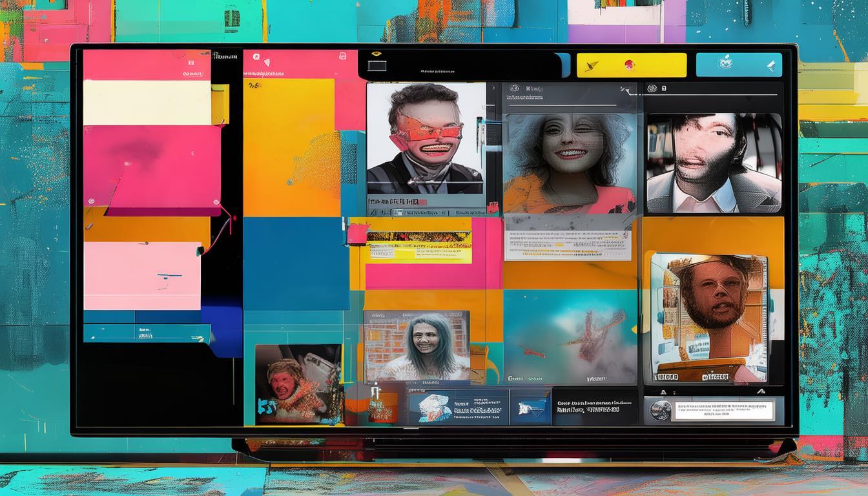Open the portrait of the man with orange glasses

pos(426,138)
